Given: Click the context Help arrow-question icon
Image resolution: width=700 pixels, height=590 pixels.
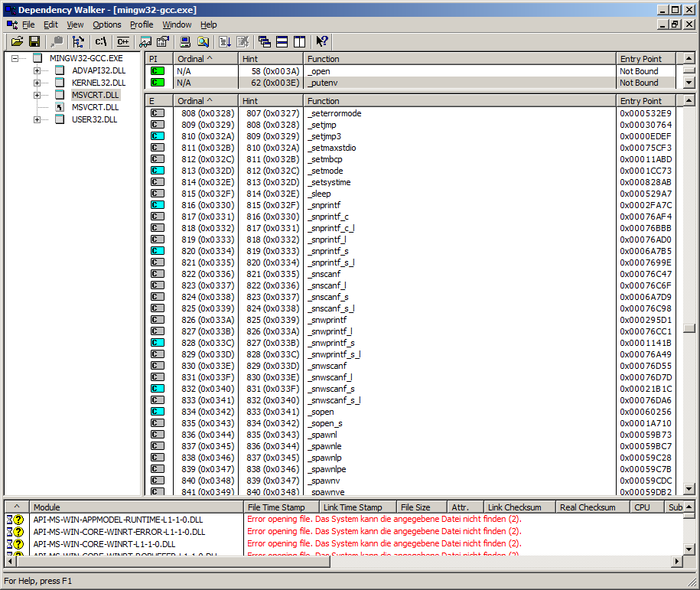Looking at the screenshot, I should point(322,41).
